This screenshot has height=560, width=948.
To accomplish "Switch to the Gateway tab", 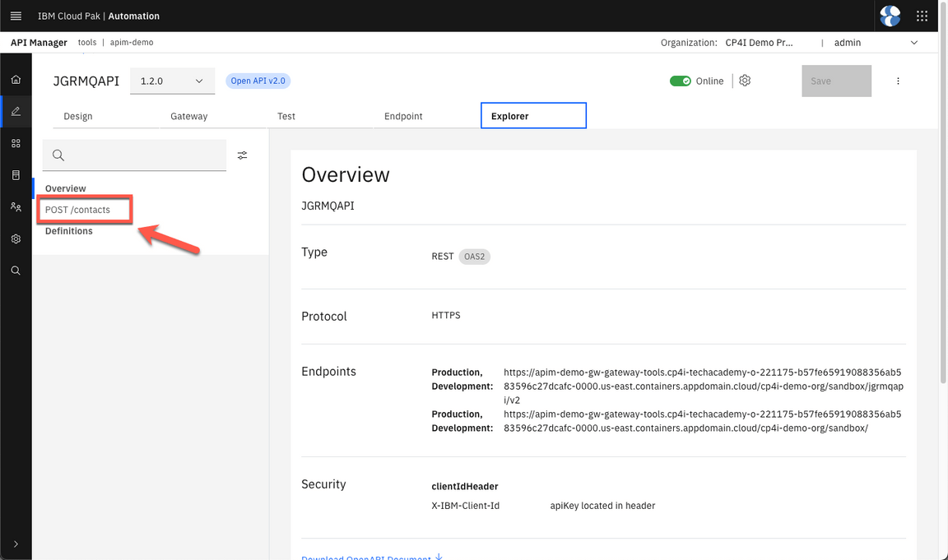I will pyautogui.click(x=189, y=116).
